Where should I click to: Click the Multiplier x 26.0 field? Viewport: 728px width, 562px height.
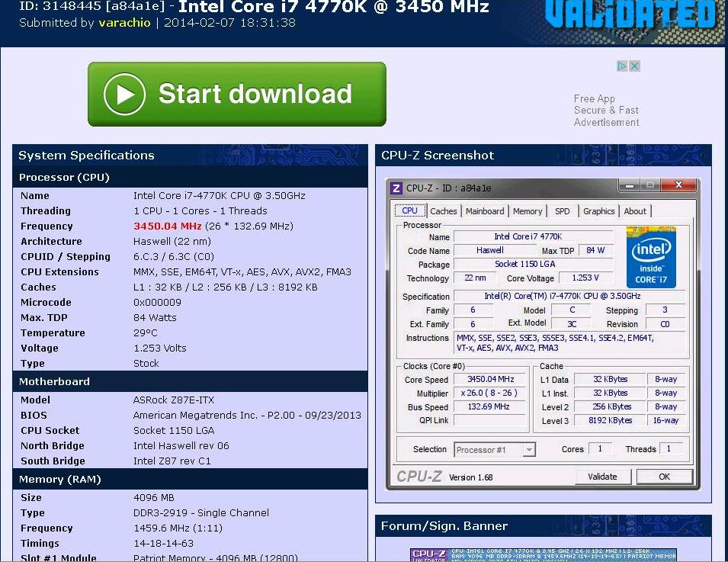[x=490, y=393]
